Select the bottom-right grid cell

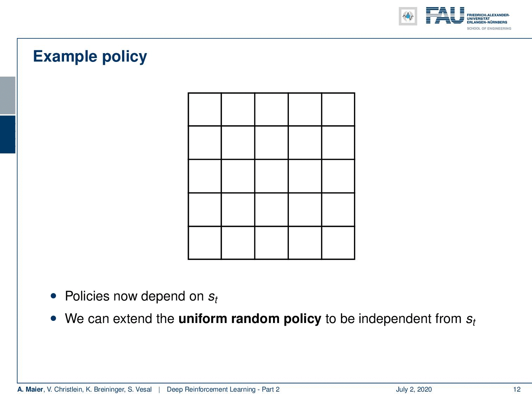click(x=338, y=243)
